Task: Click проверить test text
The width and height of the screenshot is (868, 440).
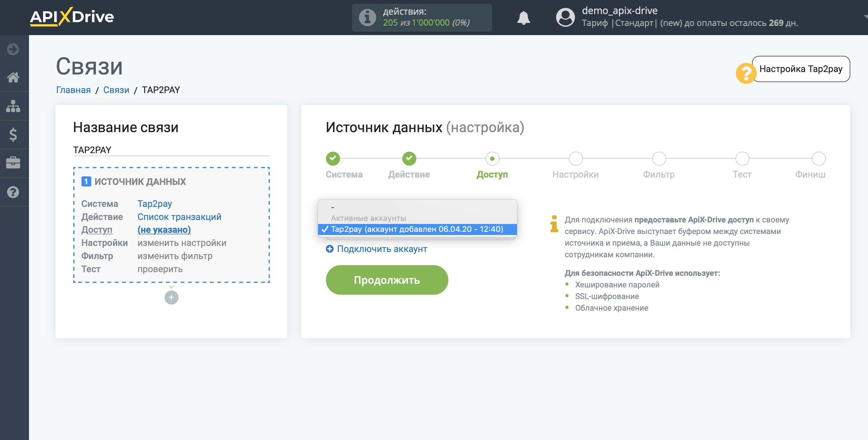Action: pyautogui.click(x=160, y=269)
